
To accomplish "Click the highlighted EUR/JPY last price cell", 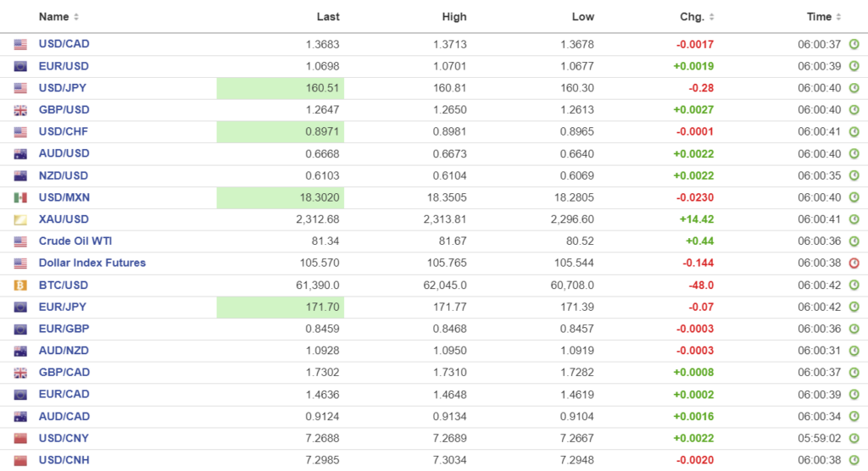I will pos(280,307).
